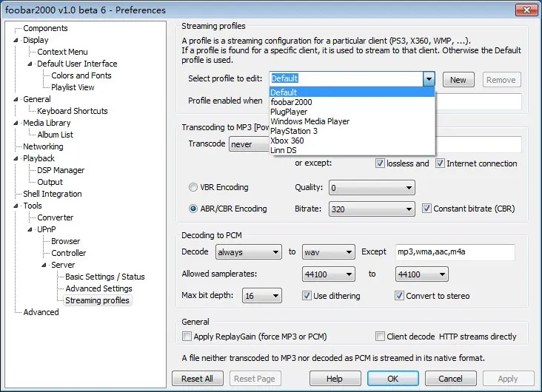Open Advanced Settings under Server
The image size is (542, 392).
pyautogui.click(x=99, y=288)
